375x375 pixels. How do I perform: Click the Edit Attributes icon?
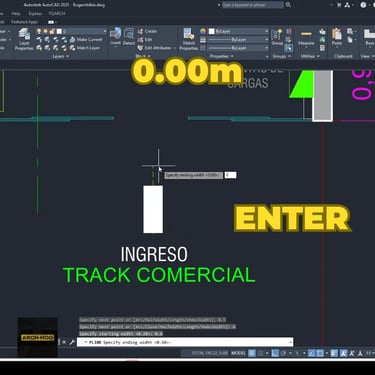pyautogui.click(x=140, y=48)
